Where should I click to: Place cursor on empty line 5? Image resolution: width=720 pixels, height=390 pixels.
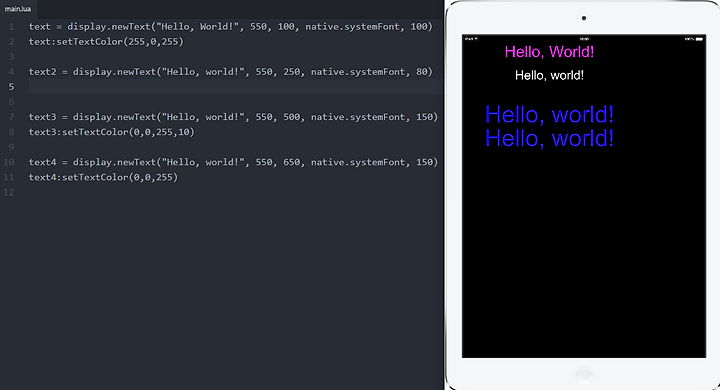[x=236, y=87]
